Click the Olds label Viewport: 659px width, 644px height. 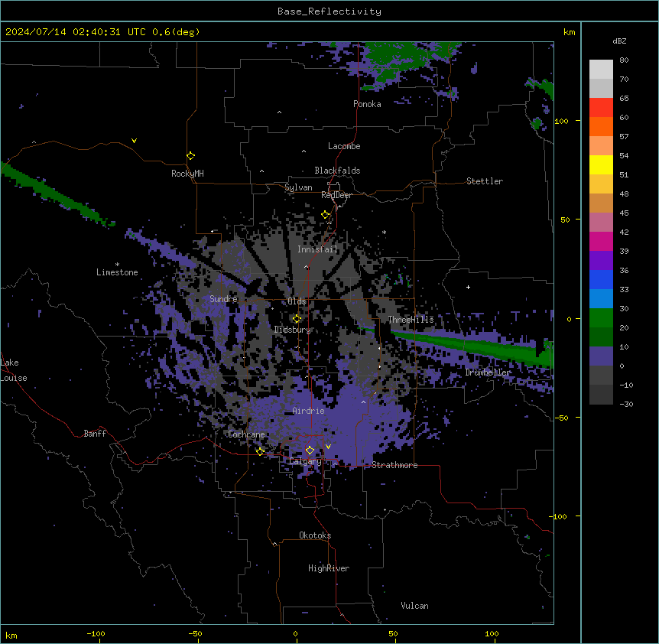click(x=297, y=301)
